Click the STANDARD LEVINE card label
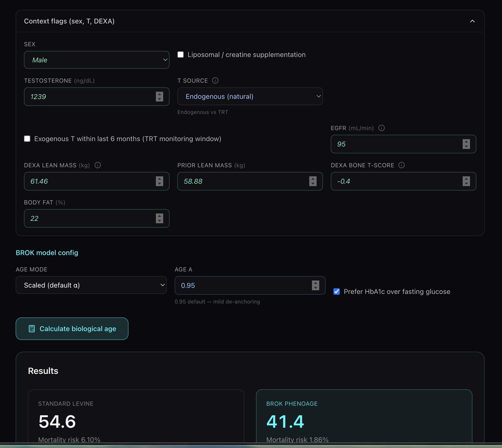The image size is (502, 448). coord(66,404)
